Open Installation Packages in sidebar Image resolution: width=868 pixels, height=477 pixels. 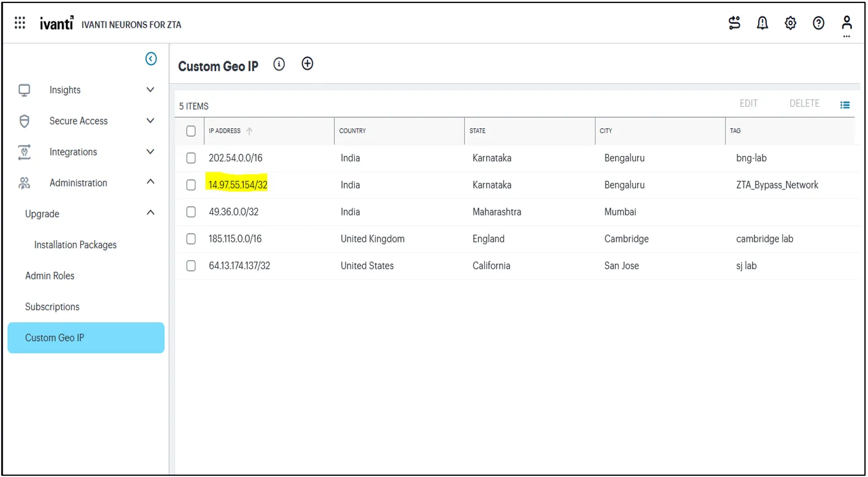tap(76, 245)
